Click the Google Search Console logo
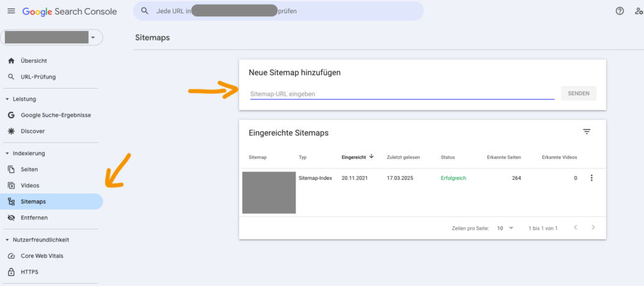The width and height of the screenshot is (644, 286). pos(69,11)
